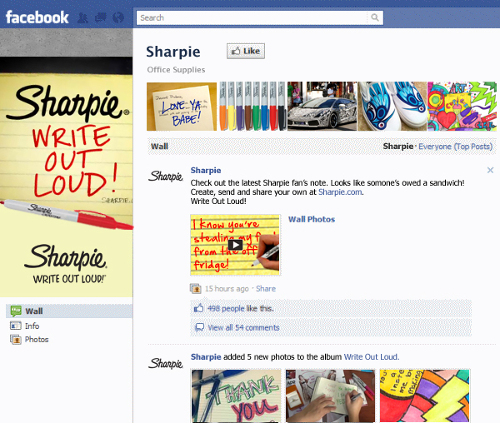Open Sharpie name in album post
The width and height of the screenshot is (500, 423).
pos(206,357)
